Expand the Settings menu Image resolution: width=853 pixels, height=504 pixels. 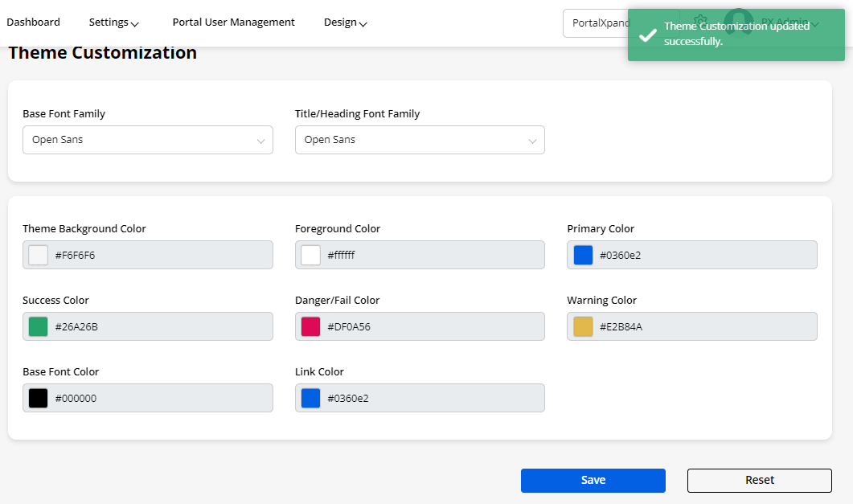click(x=114, y=23)
